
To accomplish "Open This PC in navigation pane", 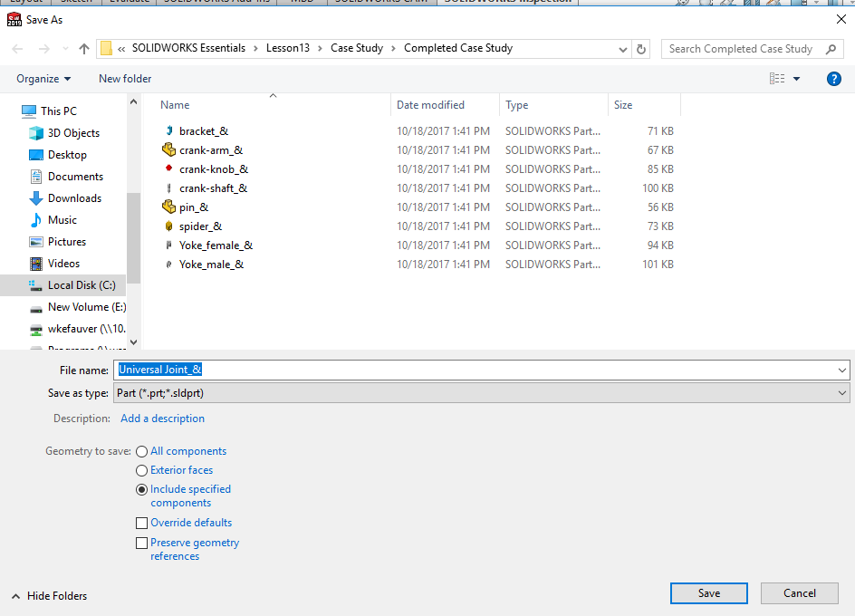I will point(58,111).
